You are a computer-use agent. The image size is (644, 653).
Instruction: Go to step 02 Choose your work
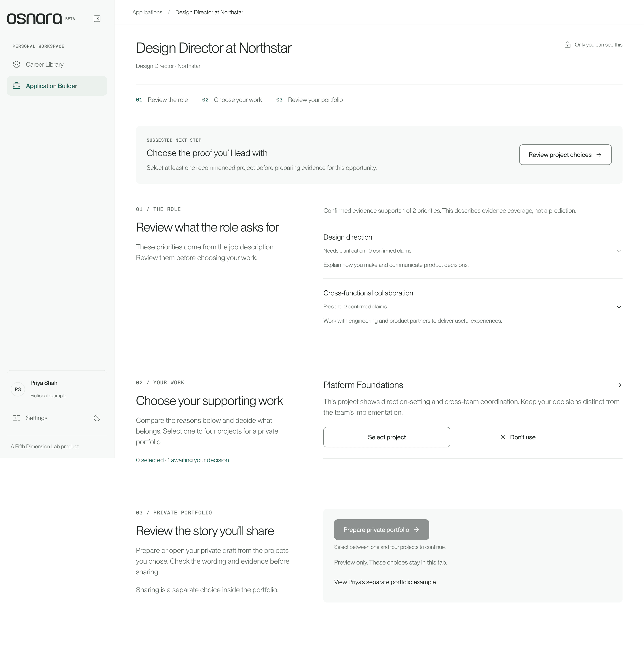(232, 100)
